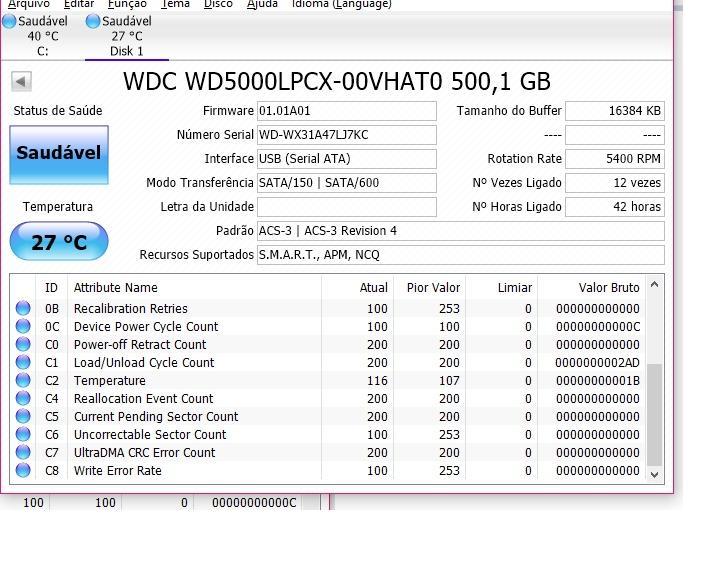The width and height of the screenshot is (719, 565).
Task: Click status orb of Reallocation Event Count
Action: tap(23, 398)
